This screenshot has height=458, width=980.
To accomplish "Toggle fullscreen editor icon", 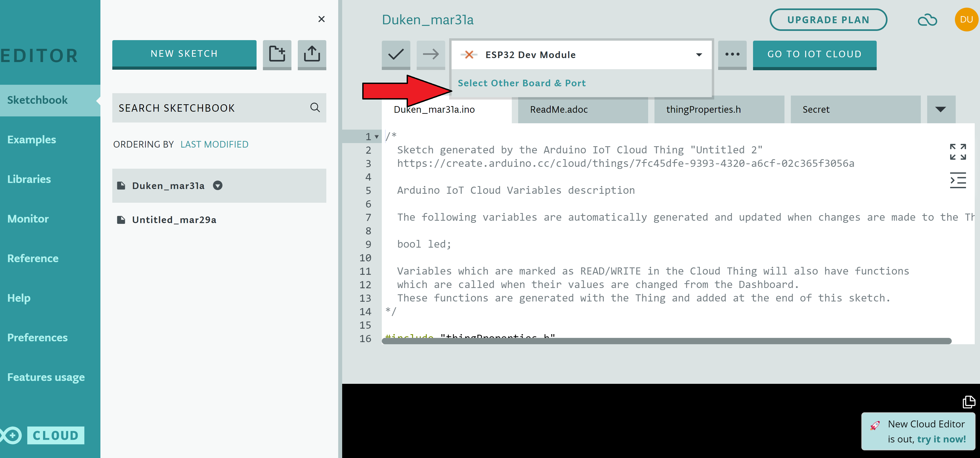I will coord(957,152).
